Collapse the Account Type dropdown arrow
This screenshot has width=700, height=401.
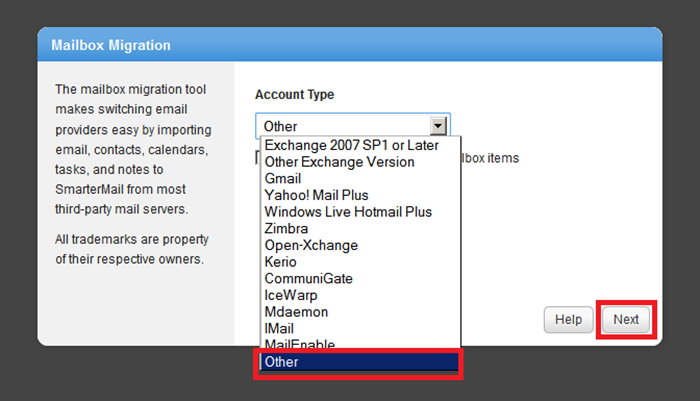tap(437, 126)
